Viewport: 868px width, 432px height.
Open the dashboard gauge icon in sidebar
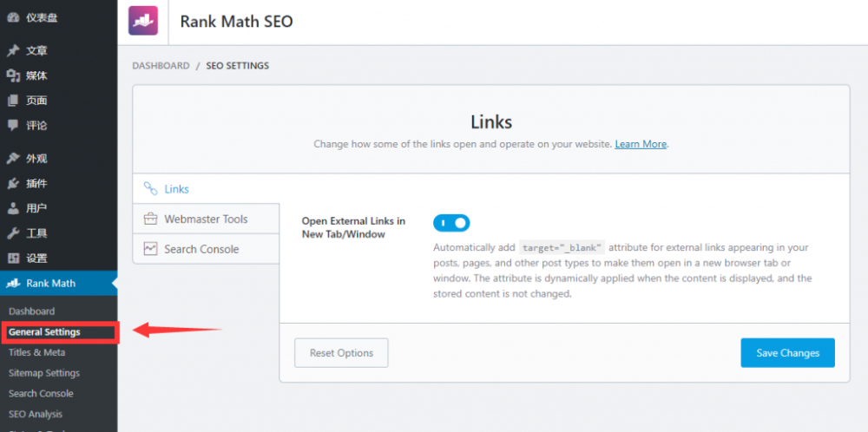click(12, 17)
